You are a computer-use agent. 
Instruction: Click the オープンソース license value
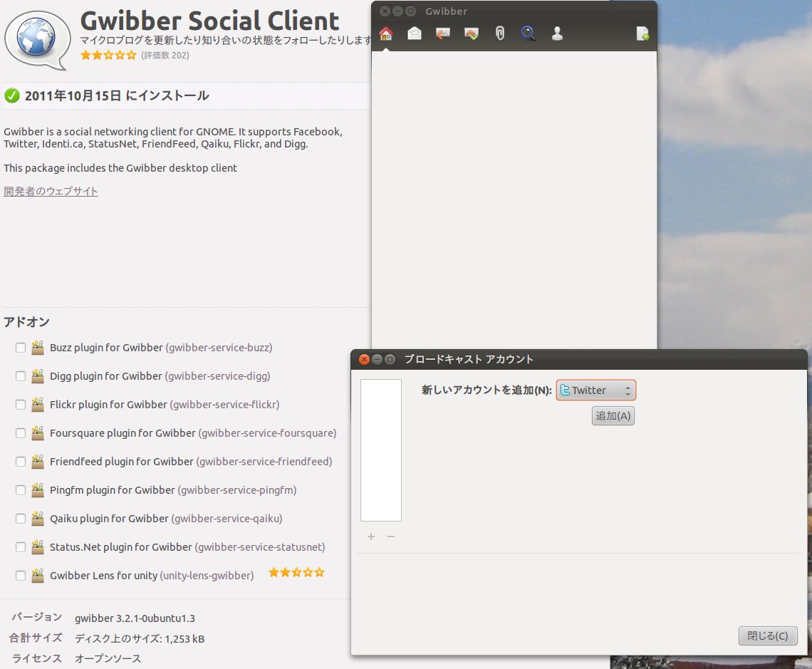click(x=108, y=658)
